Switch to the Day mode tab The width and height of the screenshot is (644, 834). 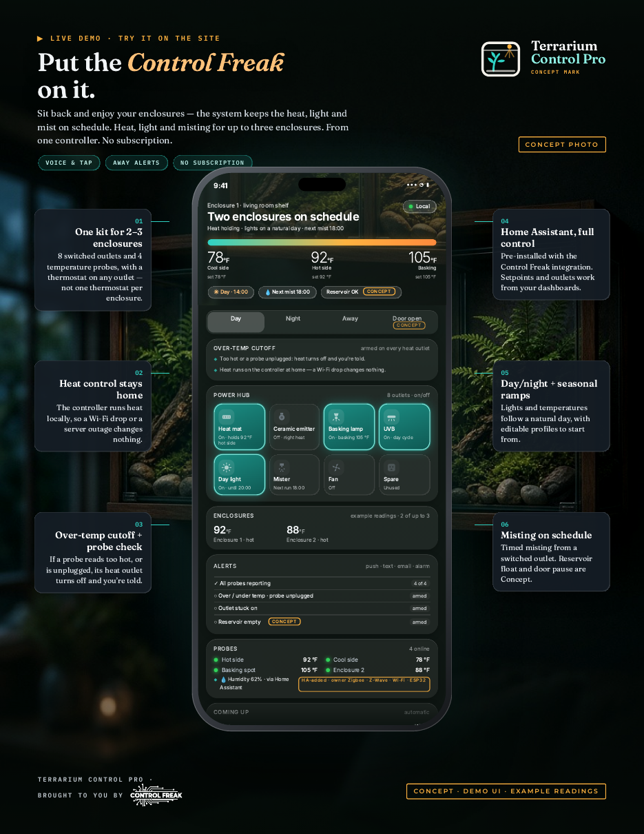(x=236, y=322)
